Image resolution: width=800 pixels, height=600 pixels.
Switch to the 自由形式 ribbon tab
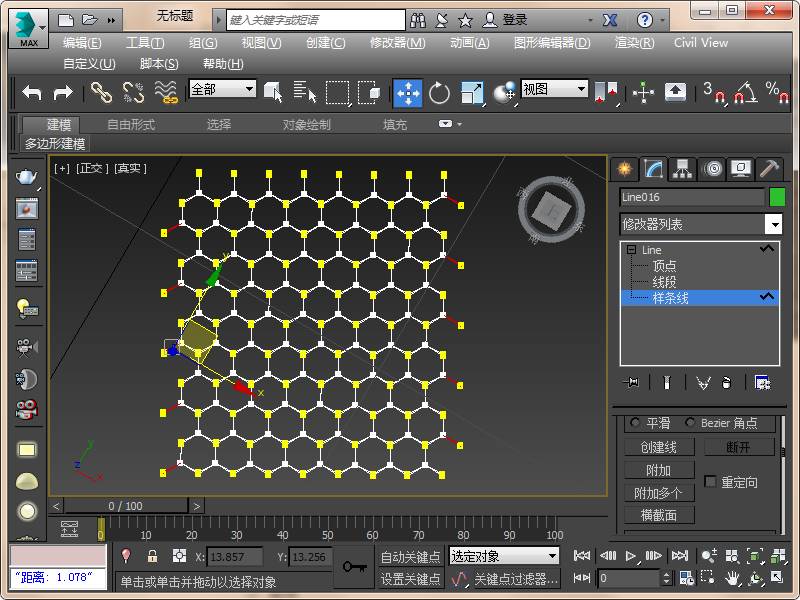pyautogui.click(x=131, y=125)
